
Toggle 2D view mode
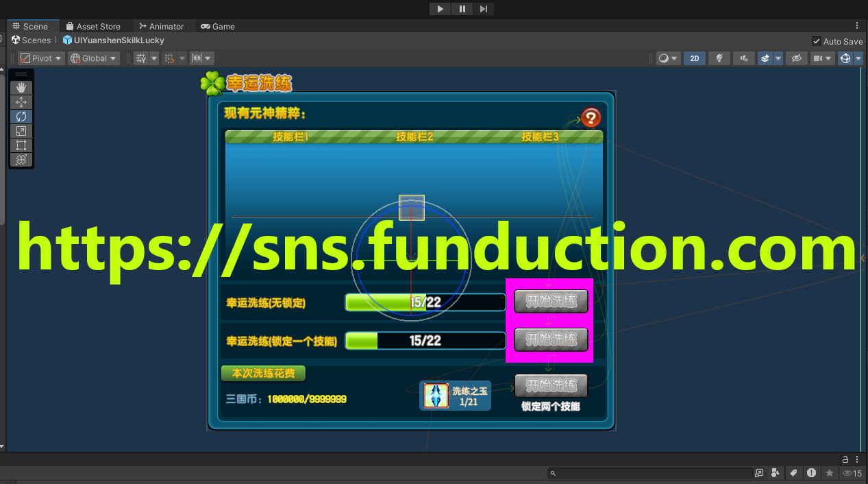coord(695,58)
